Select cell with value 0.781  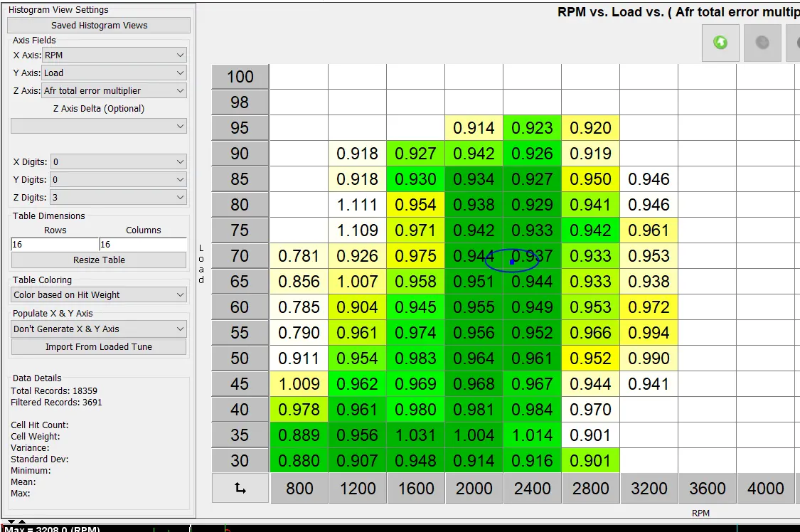pyautogui.click(x=299, y=256)
